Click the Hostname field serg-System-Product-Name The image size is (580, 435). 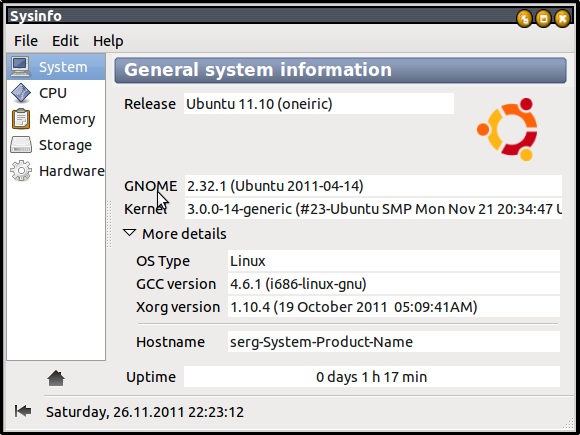click(x=394, y=342)
